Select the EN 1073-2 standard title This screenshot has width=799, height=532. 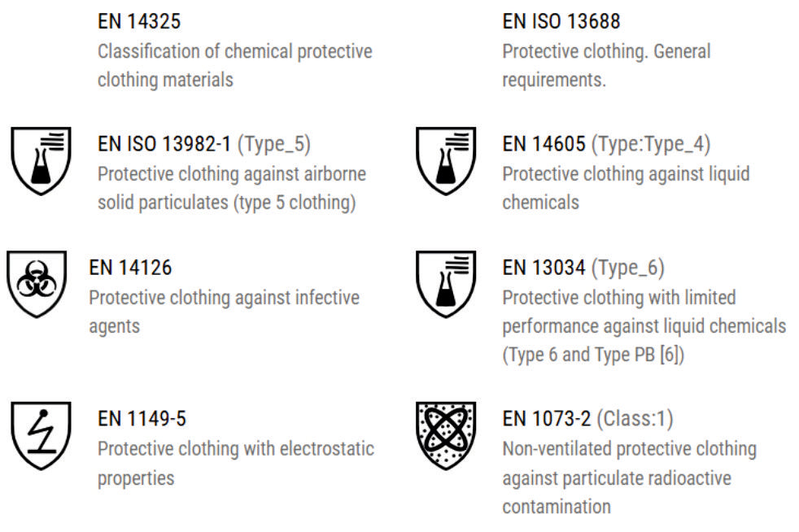pyautogui.click(x=547, y=419)
